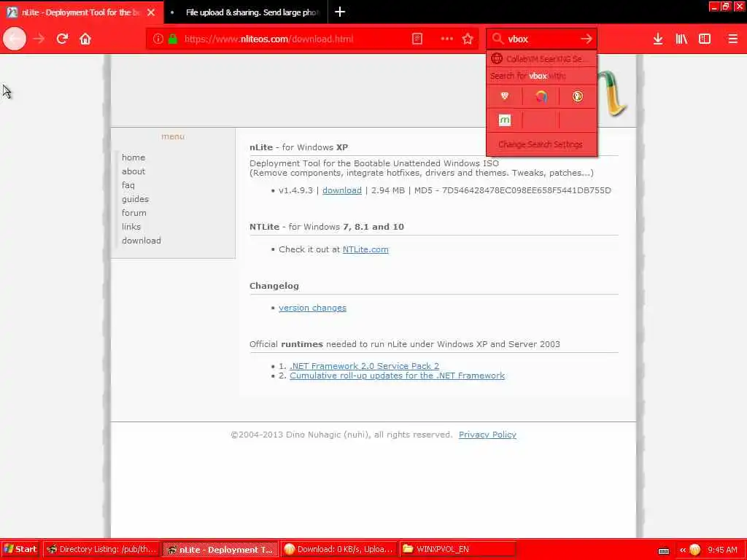
Task: Submit the vbox search with arrow
Action: [587, 39]
